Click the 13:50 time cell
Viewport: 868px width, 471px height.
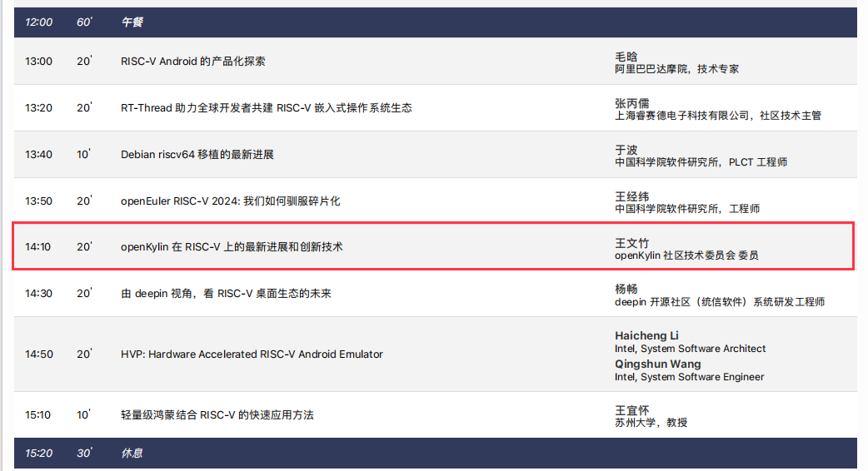click(x=39, y=201)
